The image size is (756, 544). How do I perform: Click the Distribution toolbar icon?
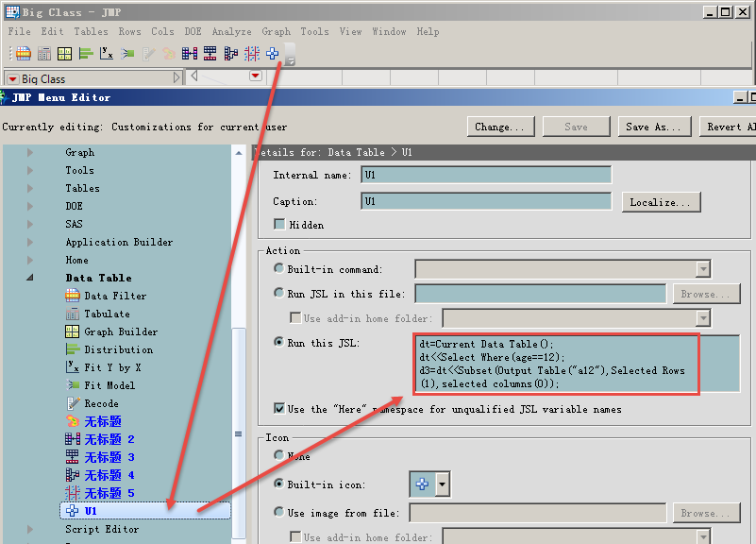click(85, 54)
